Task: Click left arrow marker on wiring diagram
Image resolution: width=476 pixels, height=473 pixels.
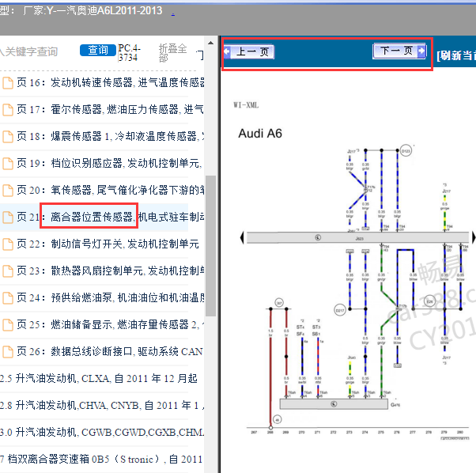Action: [x=242, y=237]
